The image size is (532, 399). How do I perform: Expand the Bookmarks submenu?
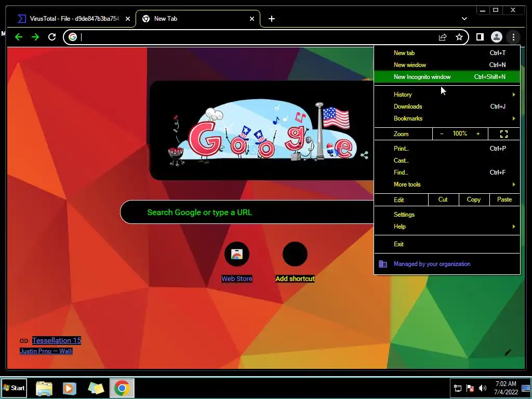447,118
